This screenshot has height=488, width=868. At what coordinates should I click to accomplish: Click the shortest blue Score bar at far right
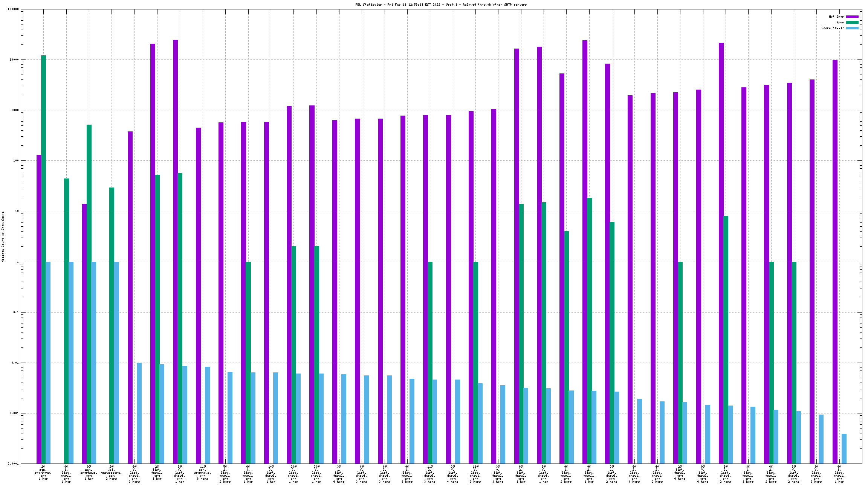844,448
